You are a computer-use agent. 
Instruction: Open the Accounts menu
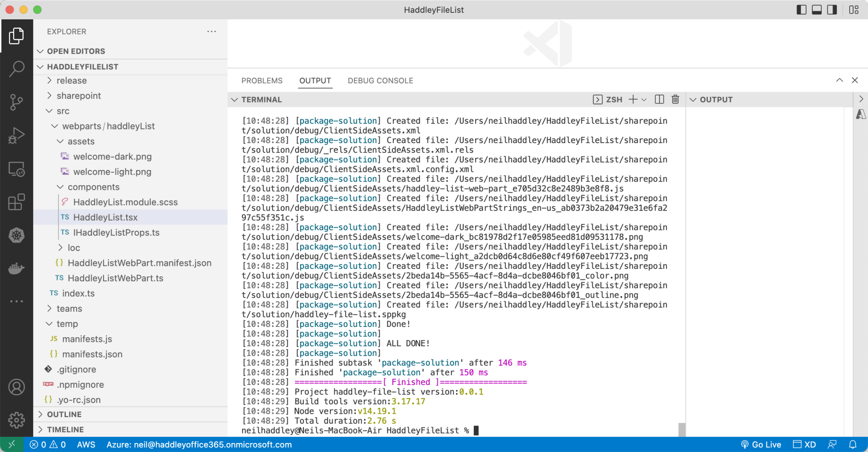click(x=17, y=387)
